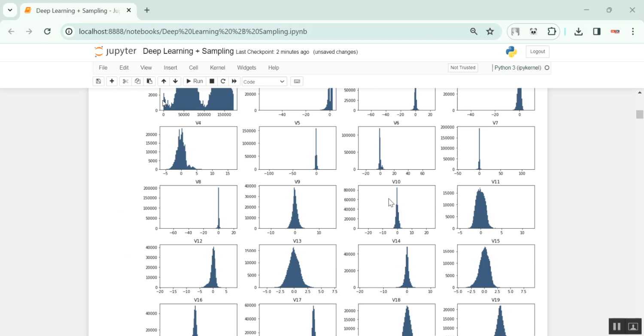Restart the kernel icon
Viewport: 644px width, 336px height.
tap(223, 81)
